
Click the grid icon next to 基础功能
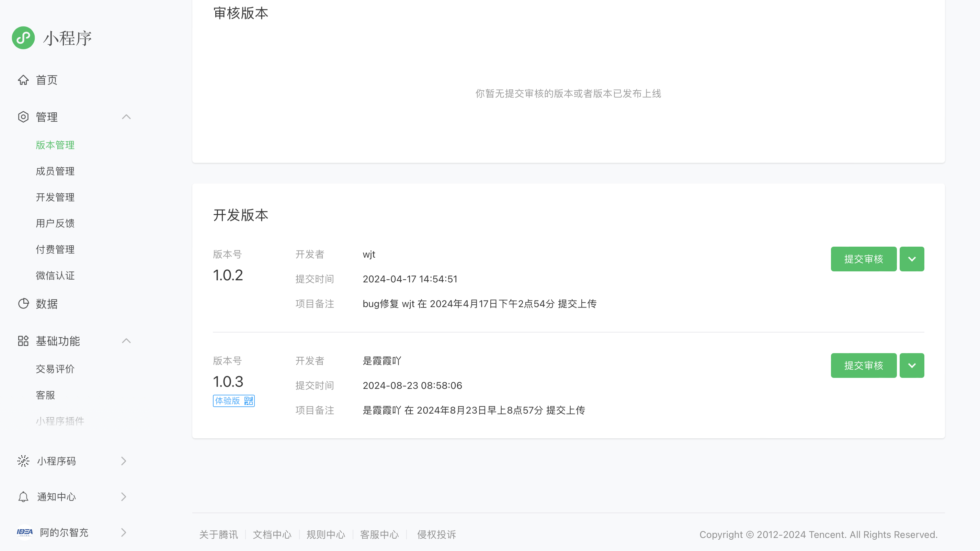pyautogui.click(x=23, y=341)
